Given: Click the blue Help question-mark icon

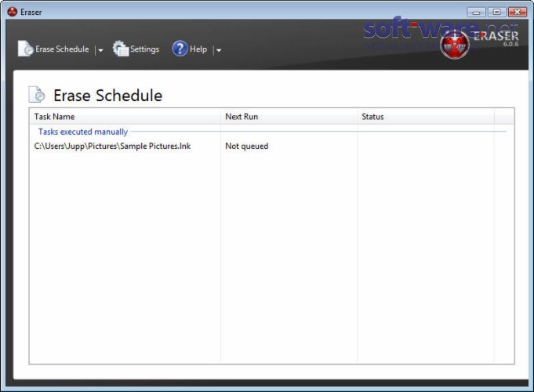Looking at the screenshot, I should 180,49.
